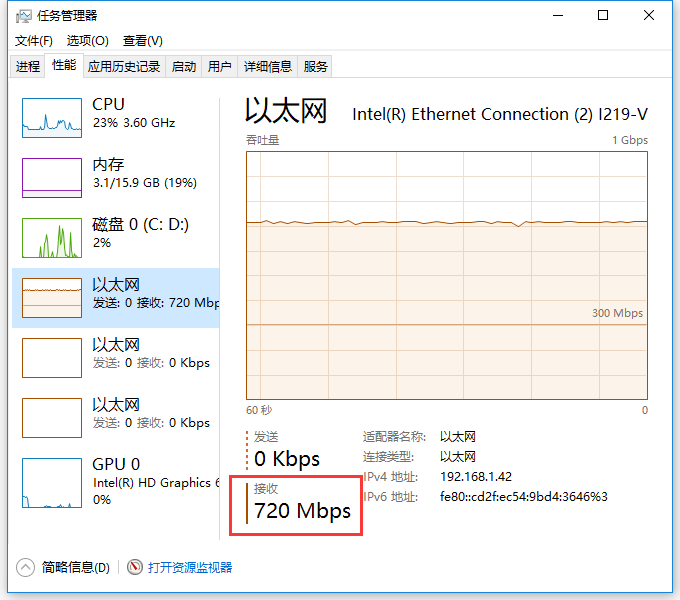Select the GPU 0 graph thumbnail
The width and height of the screenshot is (680, 600).
click(52, 483)
